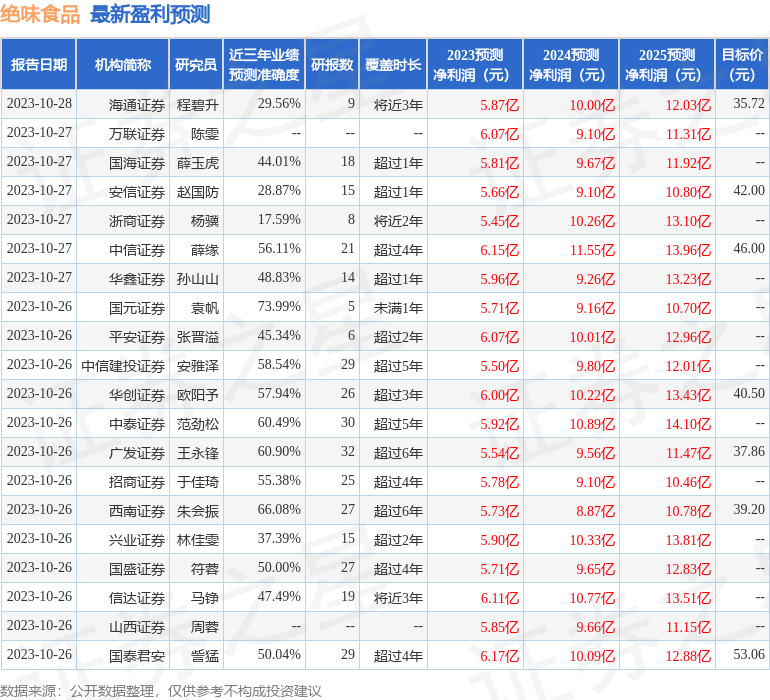Click researcher name 于佳琦
770x700 pixels.
(197, 481)
